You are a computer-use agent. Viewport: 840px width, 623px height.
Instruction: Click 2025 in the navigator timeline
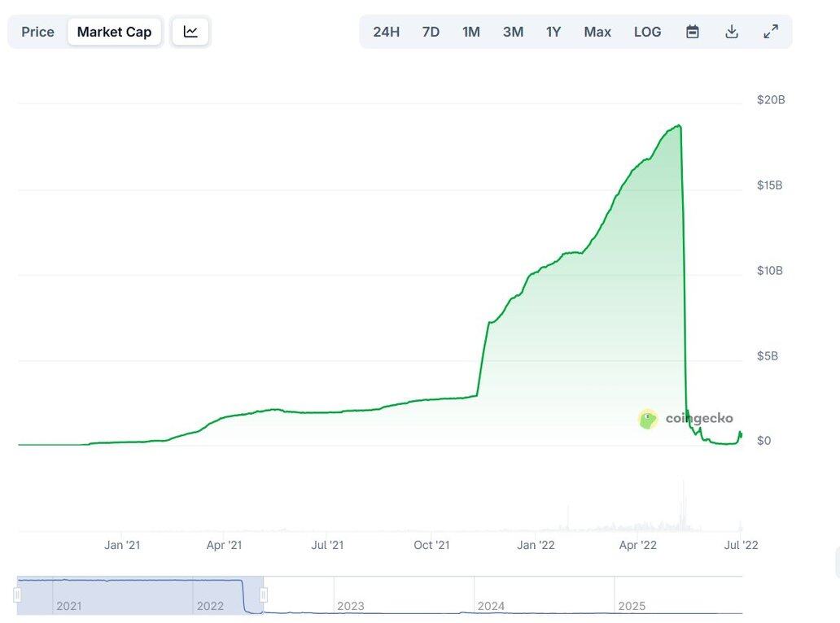pyautogui.click(x=632, y=606)
